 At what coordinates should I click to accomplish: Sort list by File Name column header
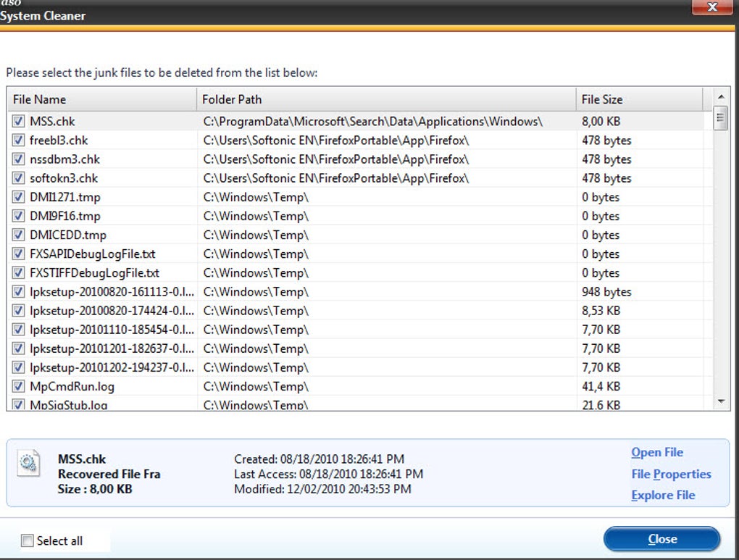[x=102, y=99]
